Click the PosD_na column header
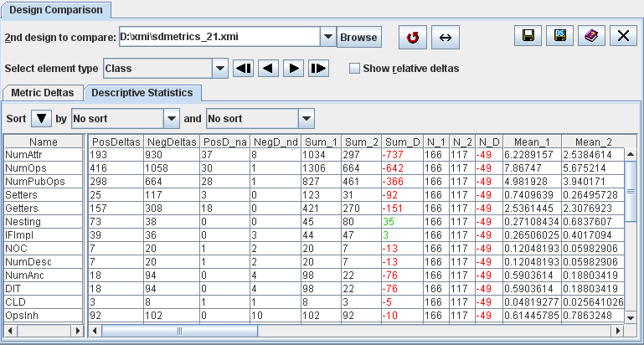The width and height of the screenshot is (644, 345). click(224, 142)
